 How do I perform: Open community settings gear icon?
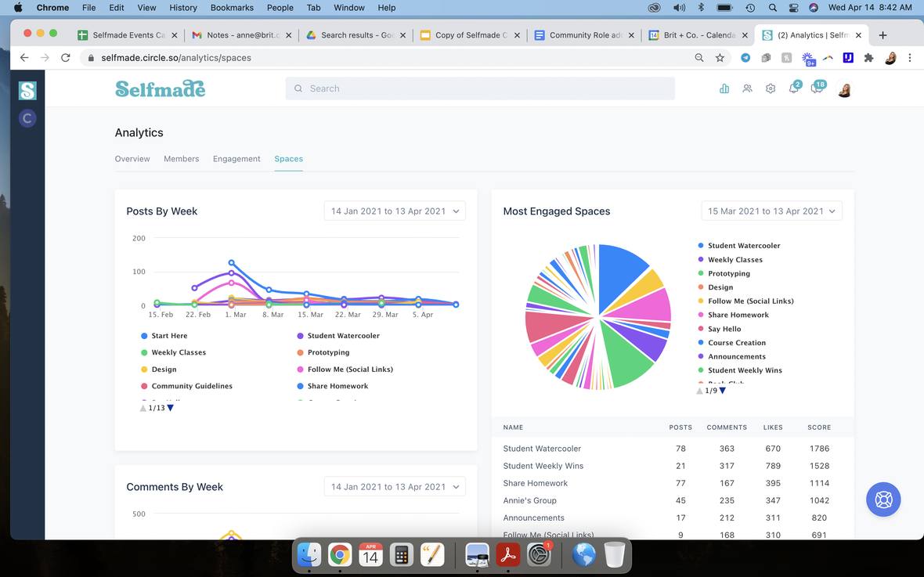771,88
